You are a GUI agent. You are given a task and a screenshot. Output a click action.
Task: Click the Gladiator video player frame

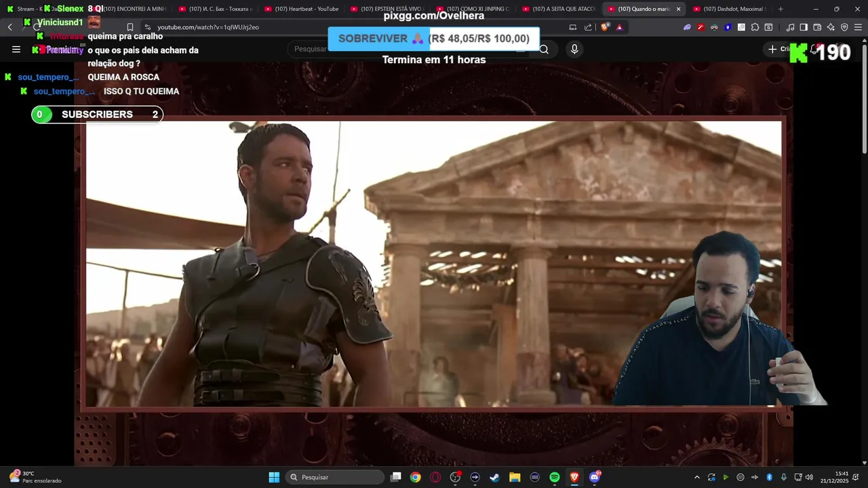coord(433,264)
